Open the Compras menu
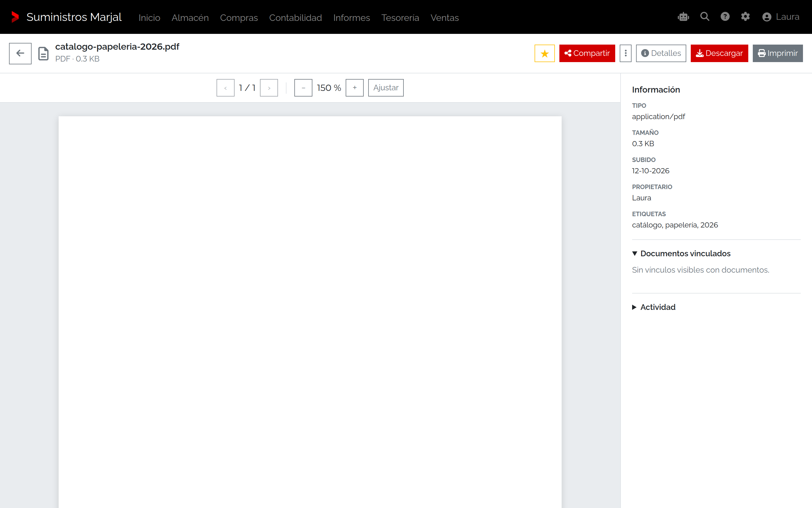 (239, 17)
